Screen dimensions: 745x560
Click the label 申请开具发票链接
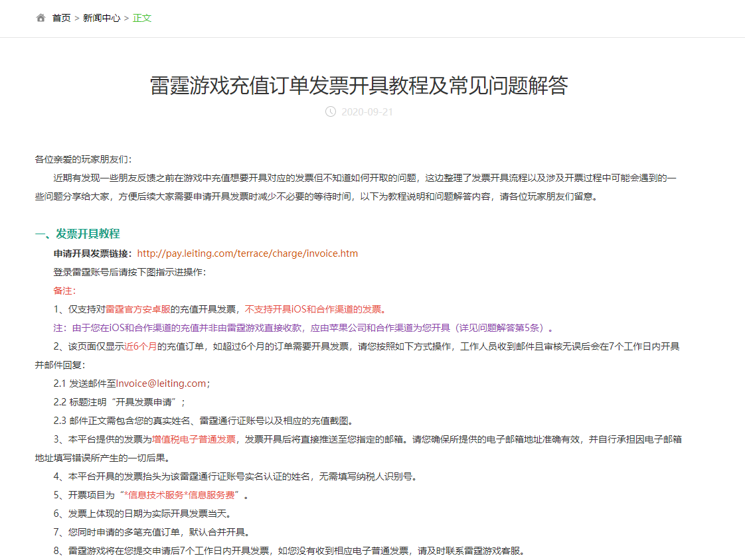tap(93, 253)
